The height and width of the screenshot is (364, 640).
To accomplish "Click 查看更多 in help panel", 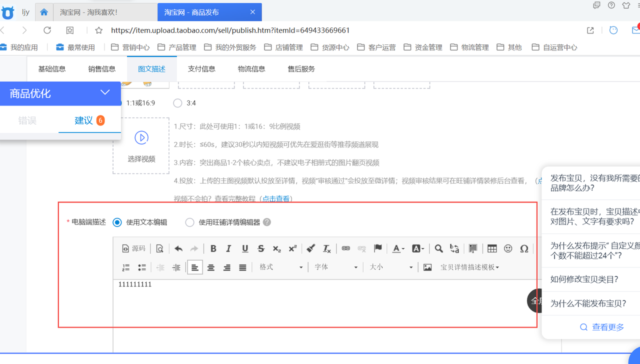I will tap(602, 327).
